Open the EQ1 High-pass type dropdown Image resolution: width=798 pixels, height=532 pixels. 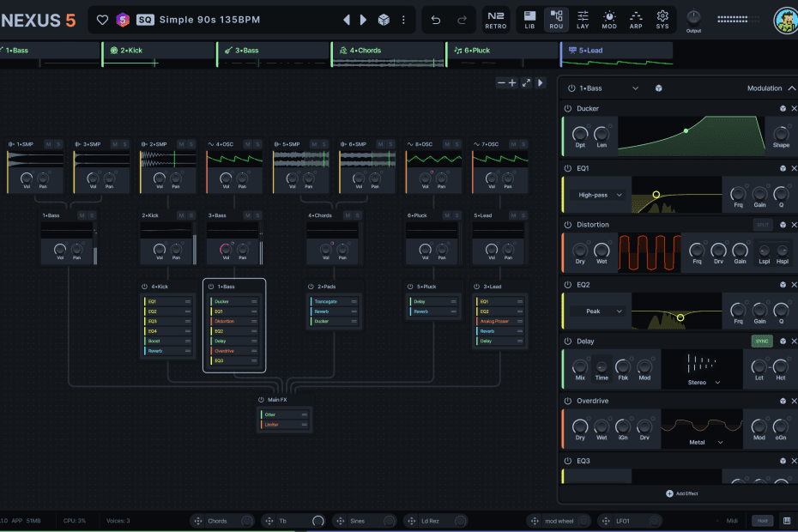pos(595,196)
